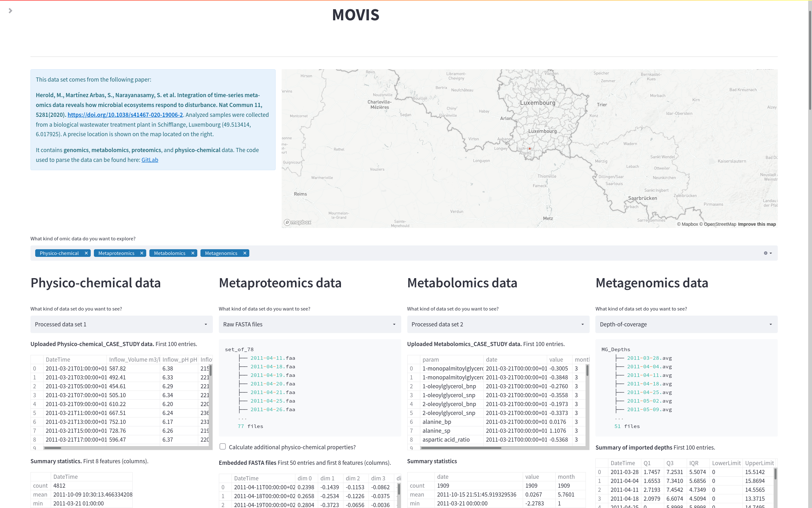Click the Metabolomics table vertical scrollbar
Screen dimensions: 812x508
(x=587, y=370)
